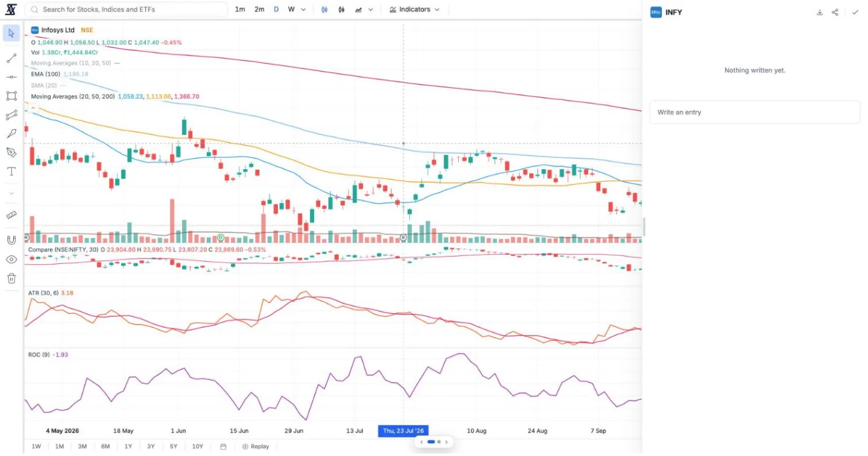868x456 pixels.
Task: Select the solid candlestick chart type
Action: (342, 10)
